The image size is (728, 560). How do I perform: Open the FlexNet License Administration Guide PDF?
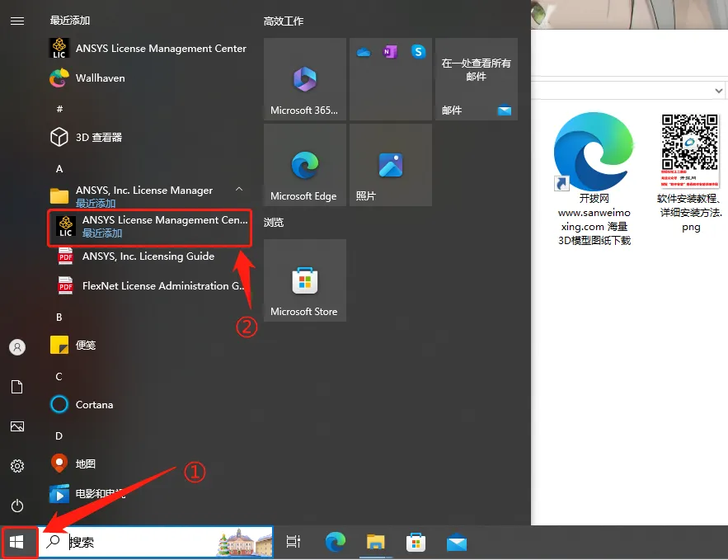pos(150,286)
